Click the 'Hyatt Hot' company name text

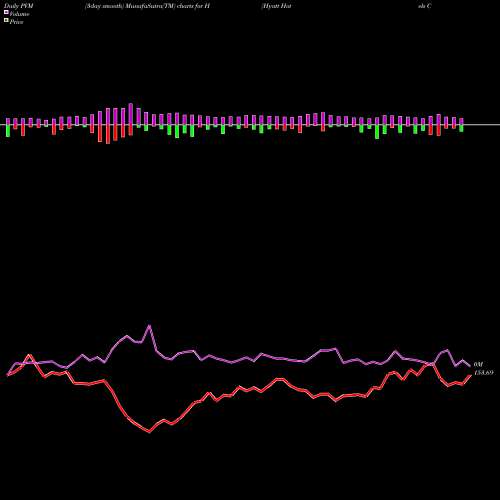[x=276, y=6]
